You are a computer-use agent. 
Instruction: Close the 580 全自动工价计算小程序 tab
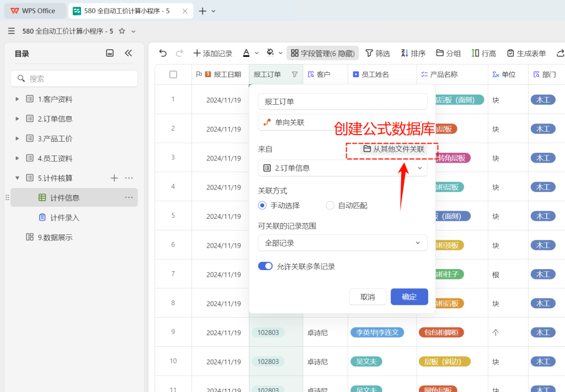click(185, 11)
